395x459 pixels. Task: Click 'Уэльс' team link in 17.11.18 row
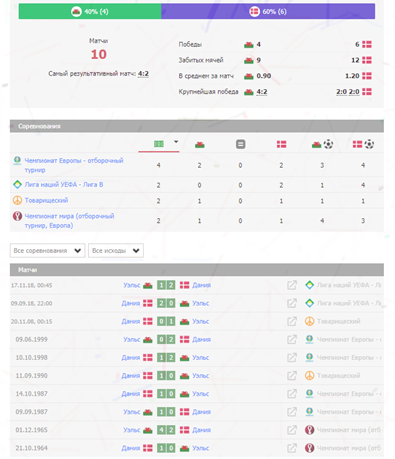point(131,285)
